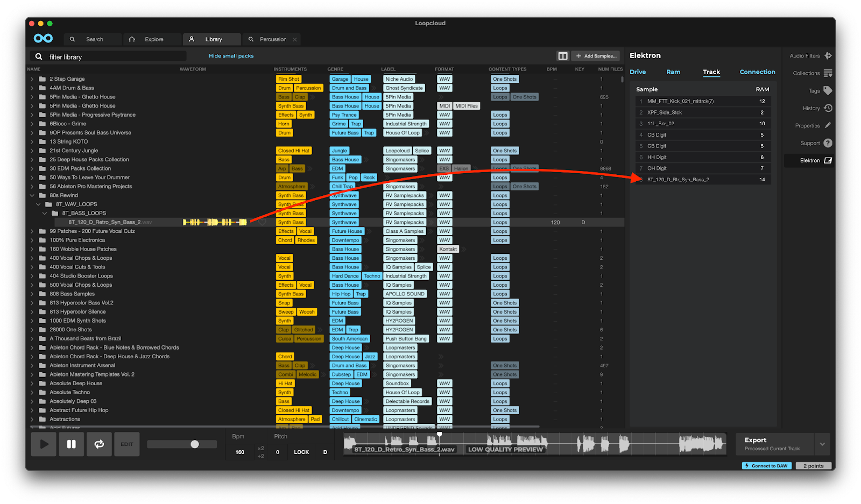Open the Collections list icon

click(828, 73)
